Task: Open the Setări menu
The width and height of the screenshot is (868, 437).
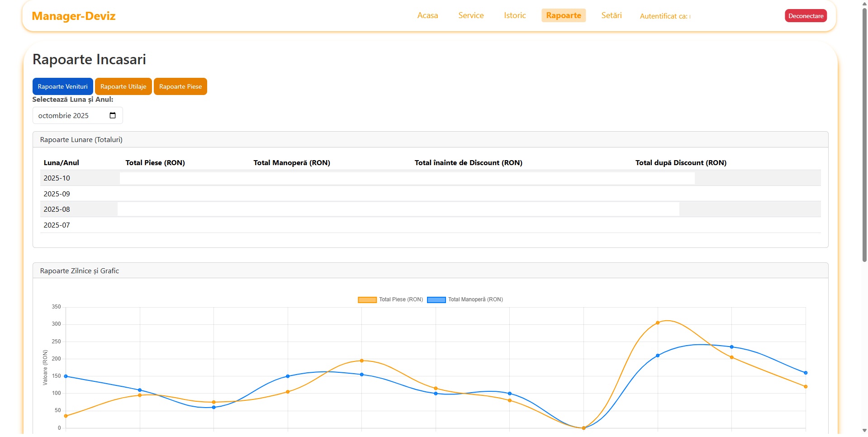Action: click(x=611, y=15)
